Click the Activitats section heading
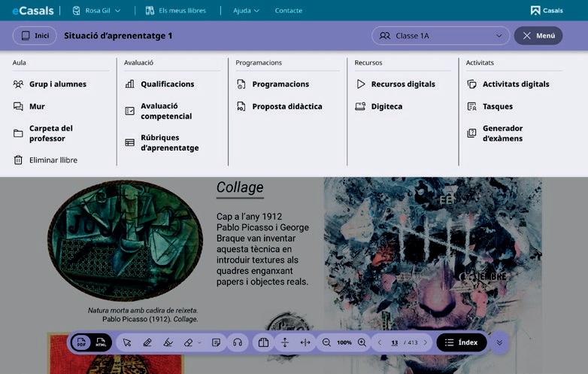The width and height of the screenshot is (588, 374). click(480, 62)
